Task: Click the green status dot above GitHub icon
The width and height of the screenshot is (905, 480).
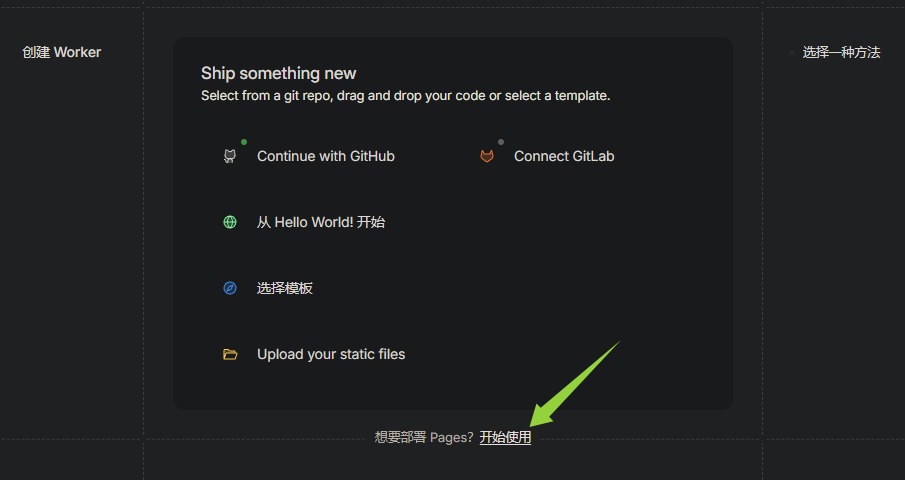Action: (x=244, y=142)
